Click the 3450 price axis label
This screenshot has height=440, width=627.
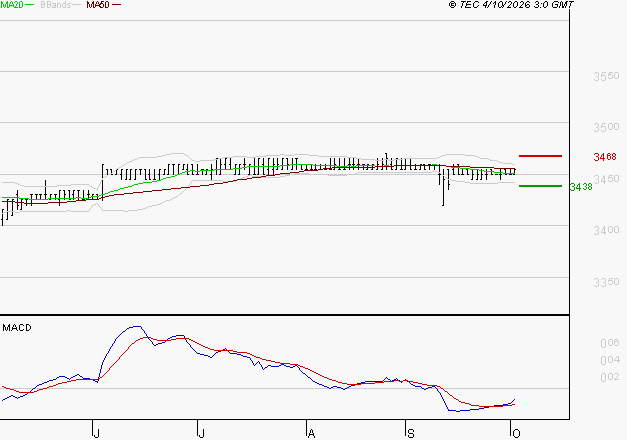coord(607,179)
